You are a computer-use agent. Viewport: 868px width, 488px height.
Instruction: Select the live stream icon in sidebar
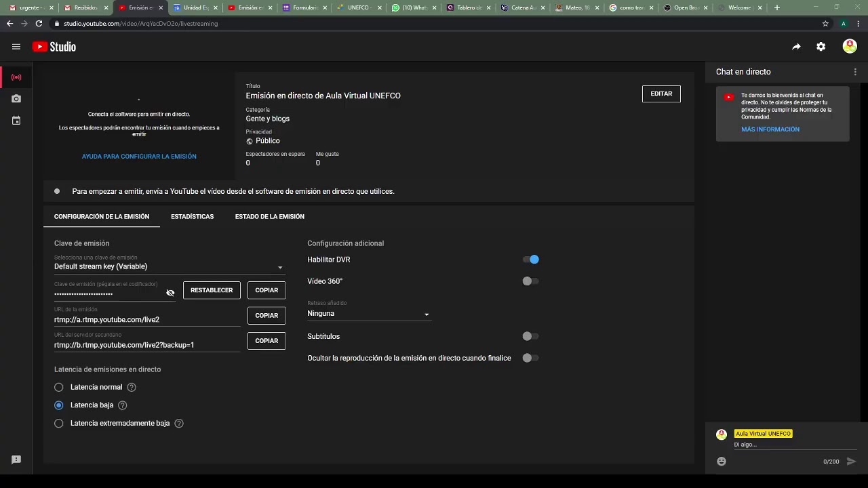pyautogui.click(x=16, y=77)
